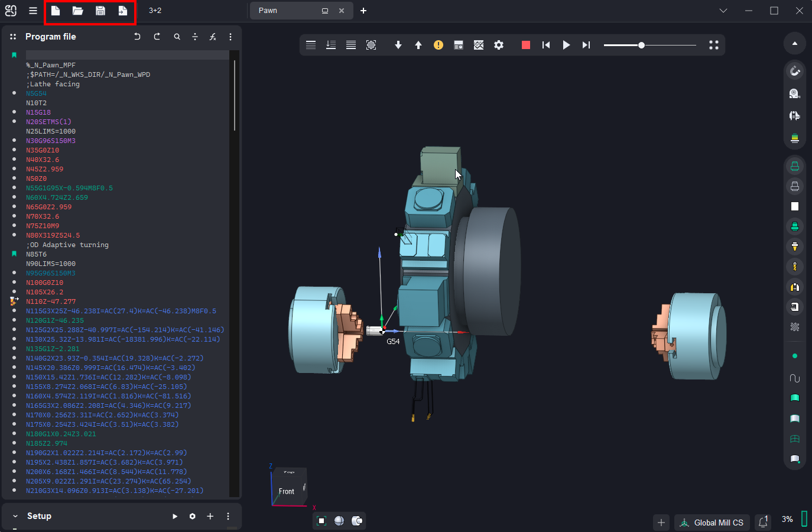The image size is (812, 532).
Task: Toggle the green dot in right sidebar
Action: pos(795,356)
